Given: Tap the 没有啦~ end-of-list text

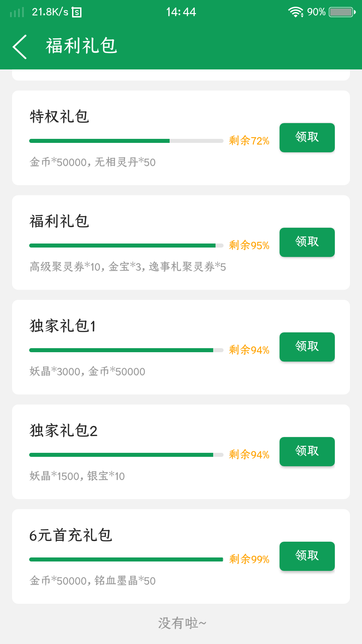Looking at the screenshot, I should coord(182,623).
